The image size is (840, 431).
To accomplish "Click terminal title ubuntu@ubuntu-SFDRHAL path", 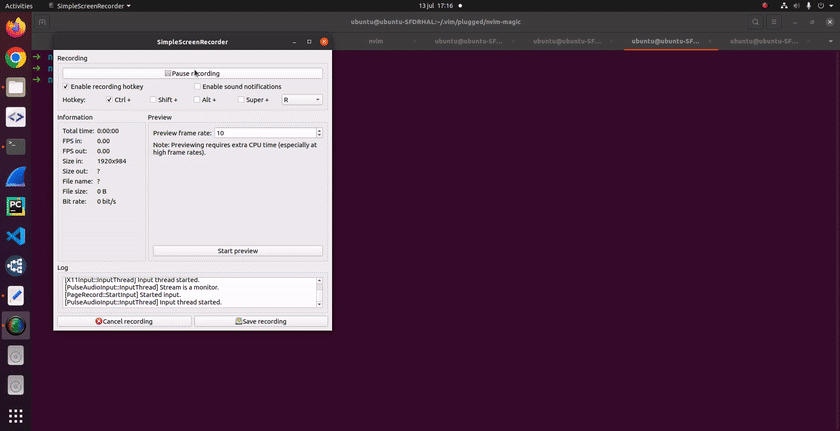I will (x=436, y=22).
